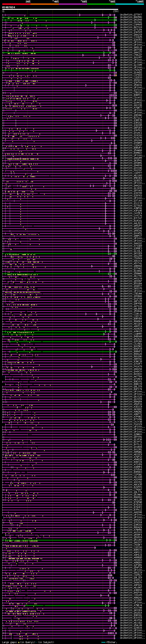Select hit UniRef100_B8GAZ4
The width and height of the screenshot is (146, 644).
(131, 527)
